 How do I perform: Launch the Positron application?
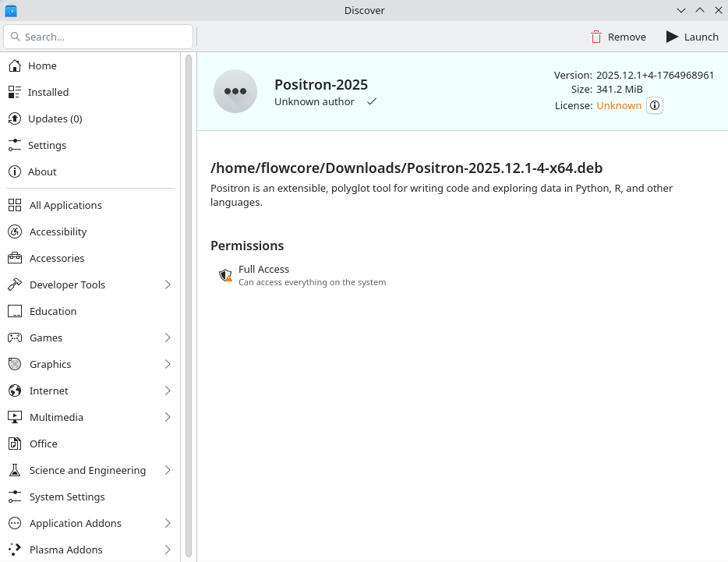tap(692, 37)
